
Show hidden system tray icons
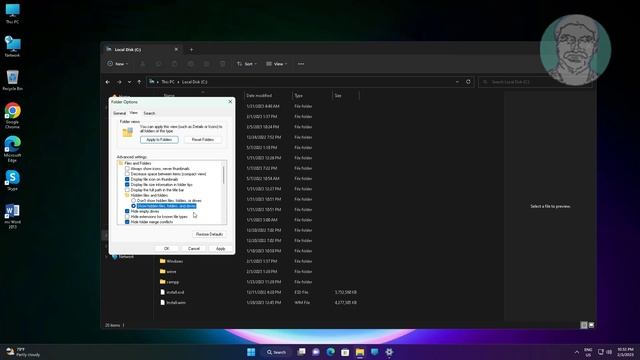tap(577, 352)
